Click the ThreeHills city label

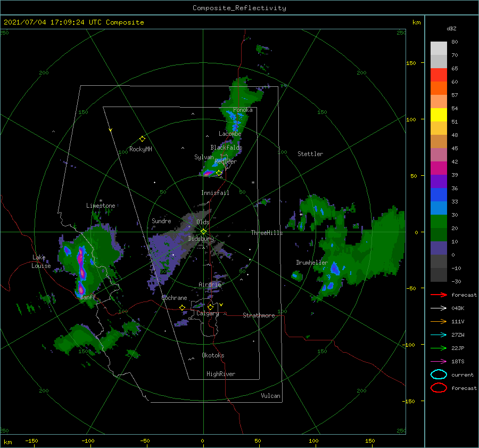[267, 233]
